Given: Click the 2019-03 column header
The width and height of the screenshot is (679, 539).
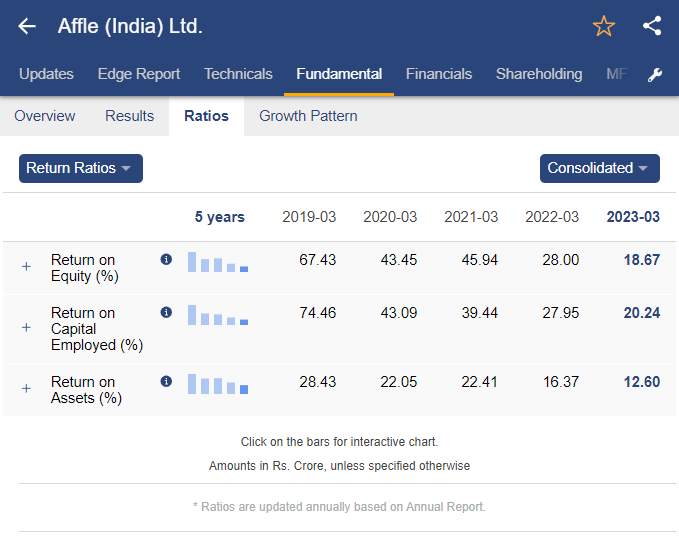Looking at the screenshot, I should [309, 217].
